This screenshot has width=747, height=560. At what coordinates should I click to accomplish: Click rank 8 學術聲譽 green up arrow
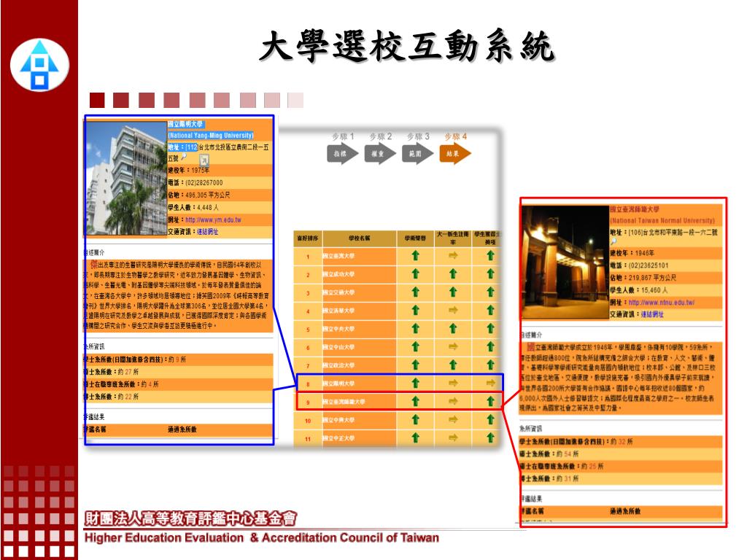click(415, 383)
